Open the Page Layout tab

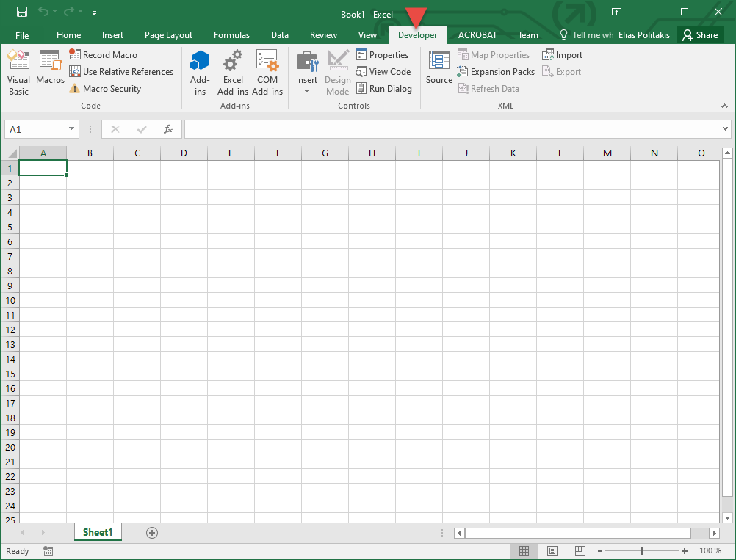[x=168, y=35]
